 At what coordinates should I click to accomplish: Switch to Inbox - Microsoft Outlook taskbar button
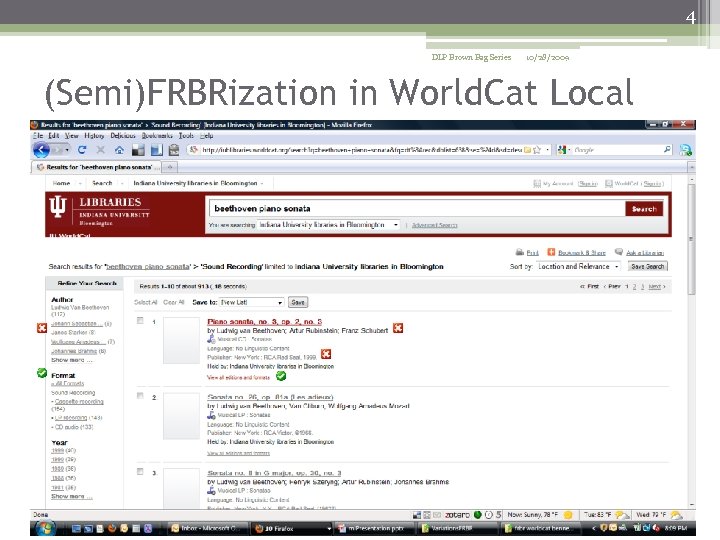(208, 529)
